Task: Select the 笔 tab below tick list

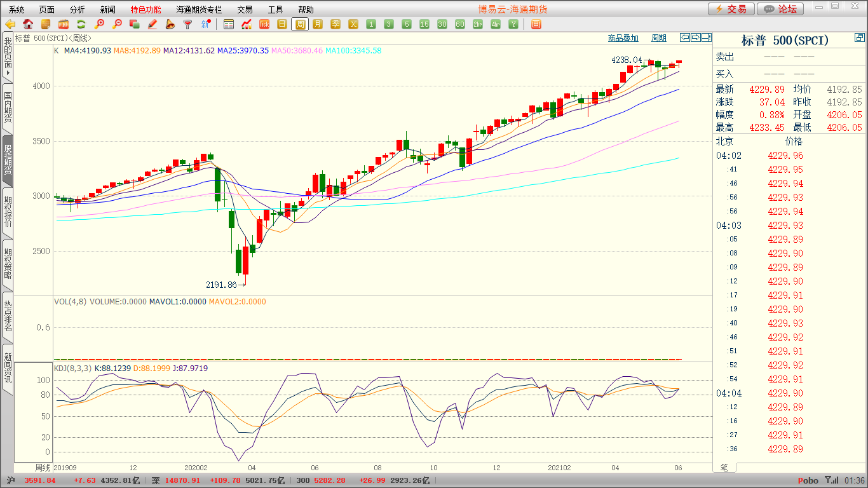Action: (724, 467)
